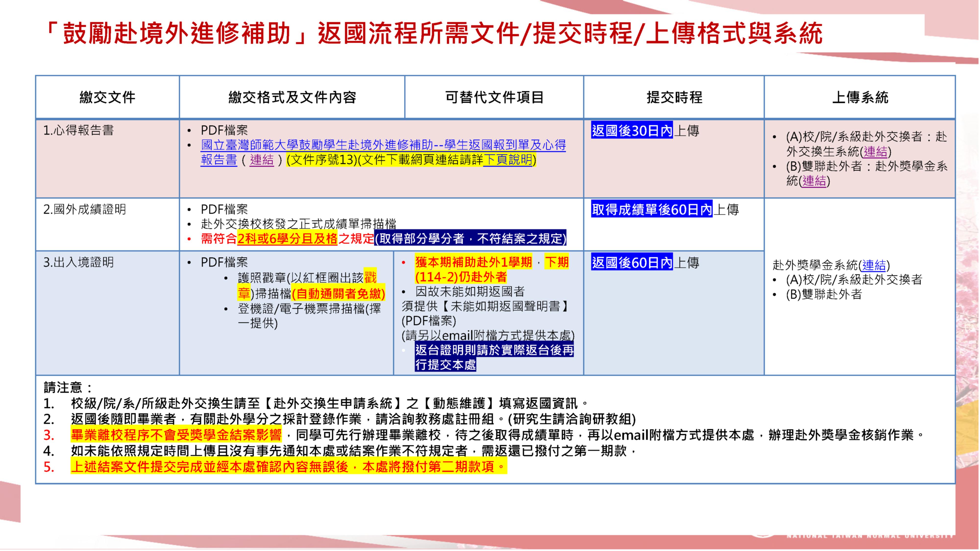Screen dimensions: 980x551
Task: Select the 1.心得報告書 row label
Action: click(78, 131)
